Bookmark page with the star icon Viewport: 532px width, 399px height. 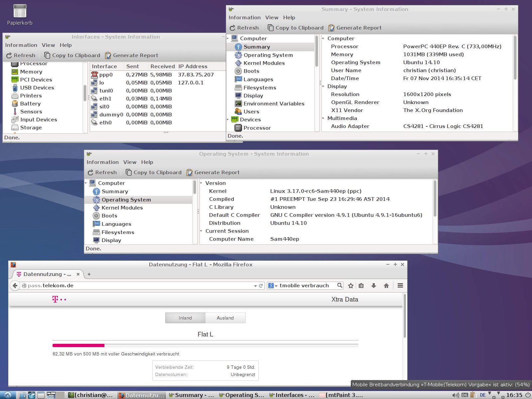click(x=350, y=286)
